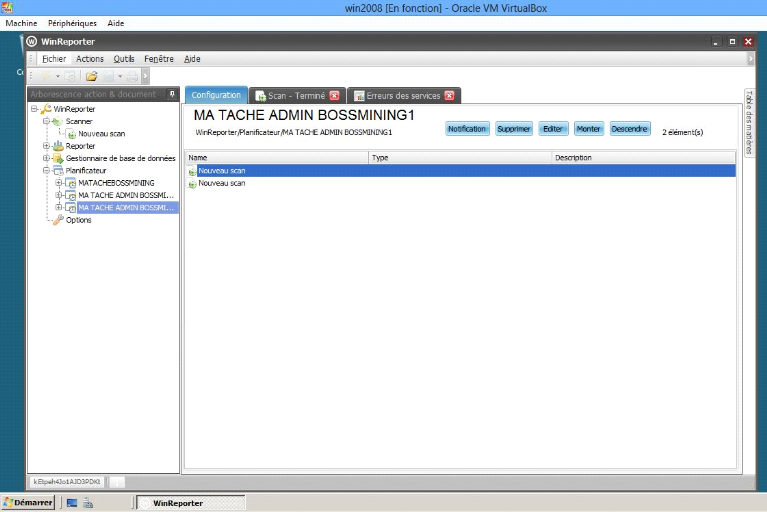
Task: Click the scheduled task toolbar icon
Action: coord(70,76)
